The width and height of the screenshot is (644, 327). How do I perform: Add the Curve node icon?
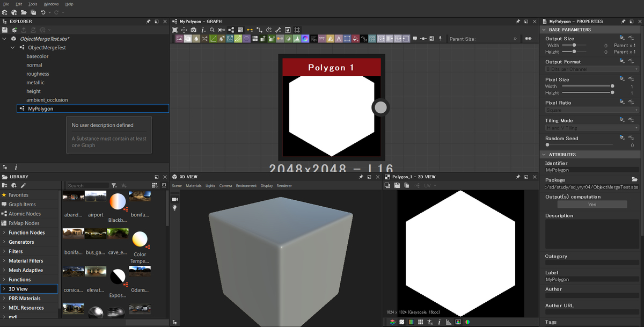click(213, 39)
